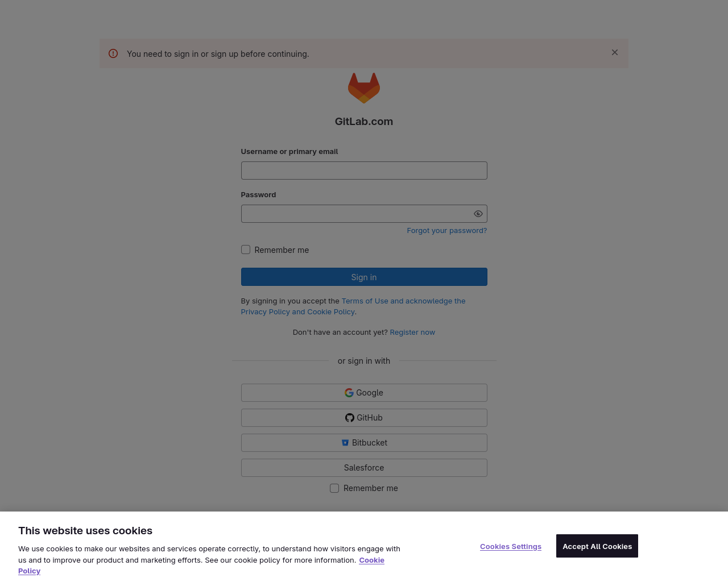Open the Forgot your password link
The width and height of the screenshot is (728, 582).
pyautogui.click(x=447, y=230)
